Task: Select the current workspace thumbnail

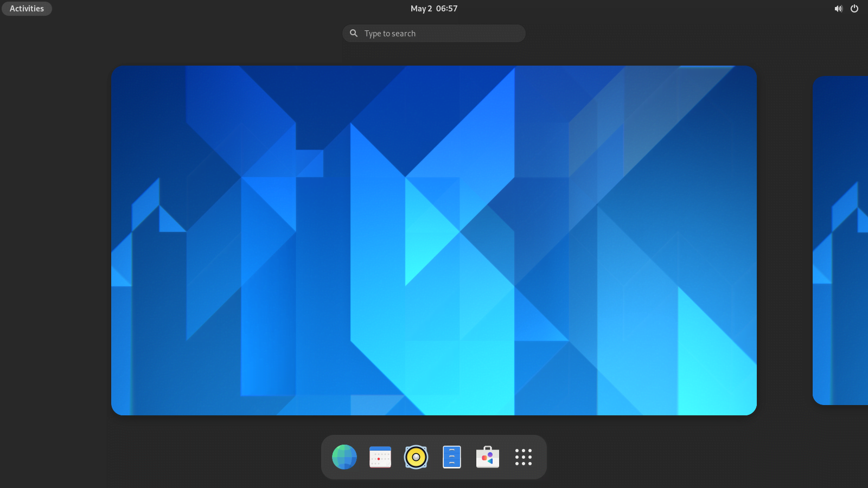Action: (434, 241)
